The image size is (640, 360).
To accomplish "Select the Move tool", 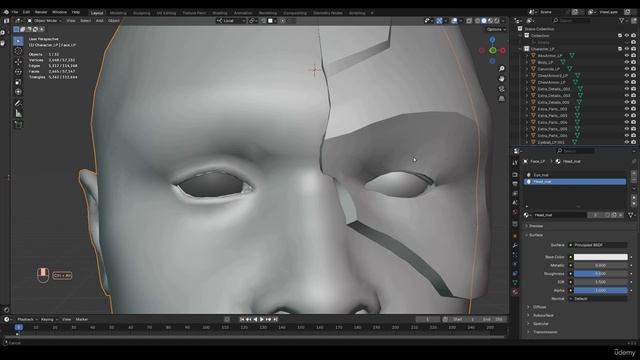I will click(x=18, y=62).
